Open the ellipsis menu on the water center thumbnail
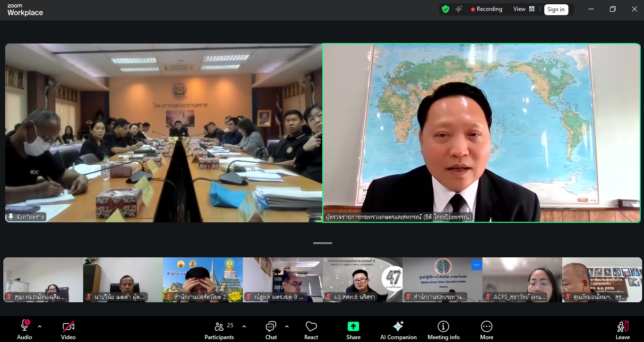 (476, 265)
